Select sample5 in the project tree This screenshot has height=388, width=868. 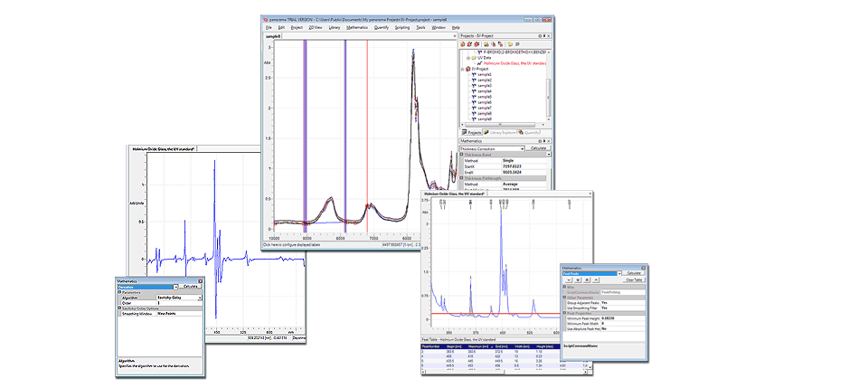tap(485, 96)
